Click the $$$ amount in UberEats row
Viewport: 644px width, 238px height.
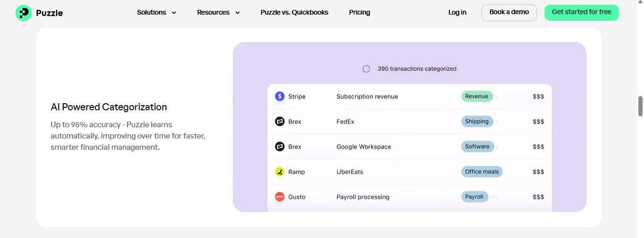click(x=538, y=172)
